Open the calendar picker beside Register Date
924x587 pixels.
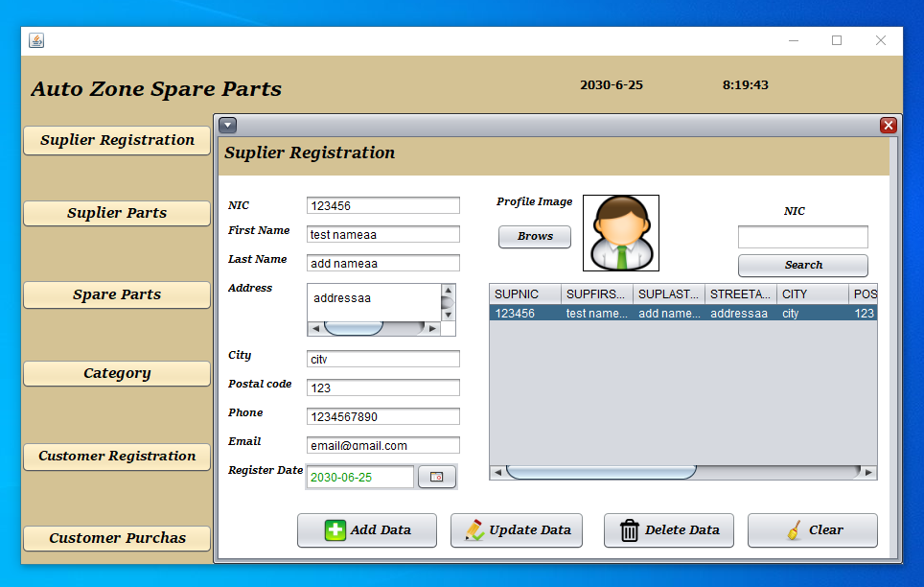tap(437, 476)
